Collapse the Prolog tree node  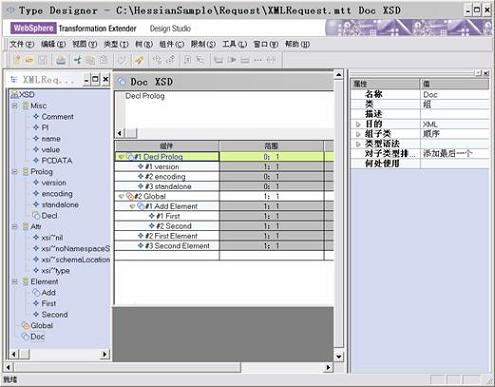click(15, 172)
